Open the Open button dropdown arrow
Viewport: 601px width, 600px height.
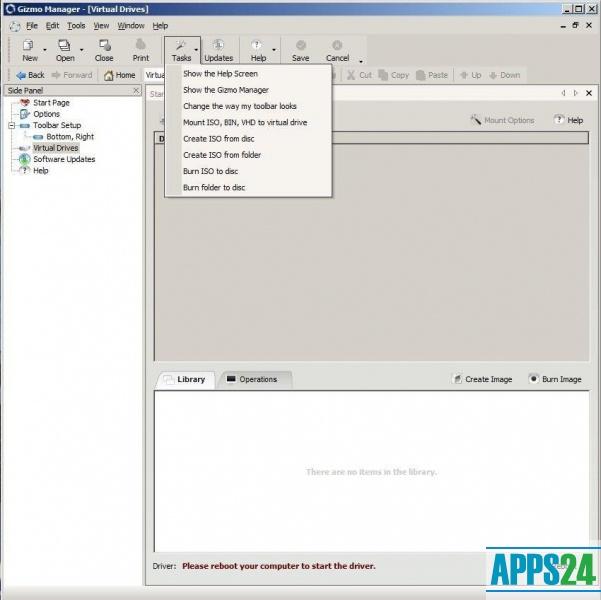(x=81, y=50)
